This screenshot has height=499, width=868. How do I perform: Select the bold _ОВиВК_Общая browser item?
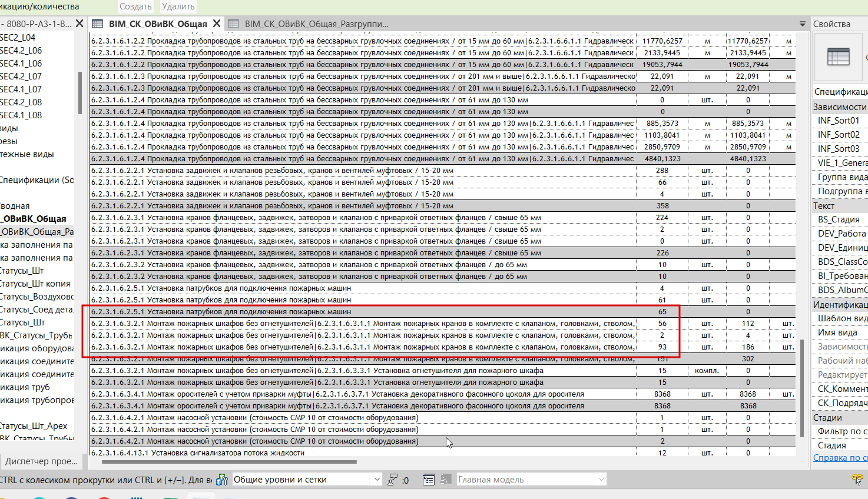34,218
